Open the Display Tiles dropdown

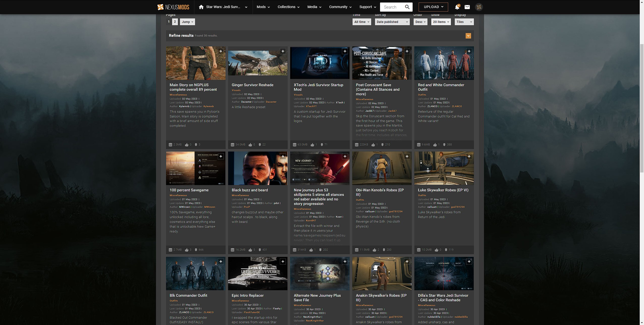464,22
